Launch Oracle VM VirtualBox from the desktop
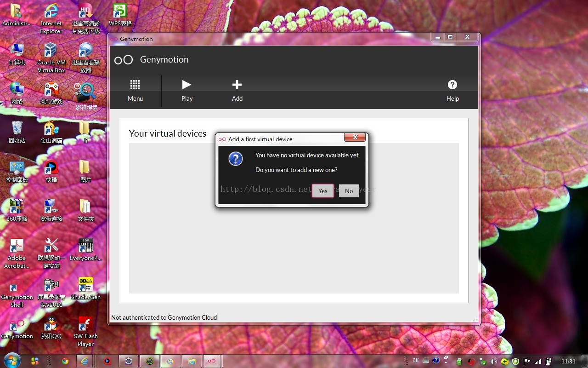This screenshot has height=368, width=588. (x=51, y=58)
